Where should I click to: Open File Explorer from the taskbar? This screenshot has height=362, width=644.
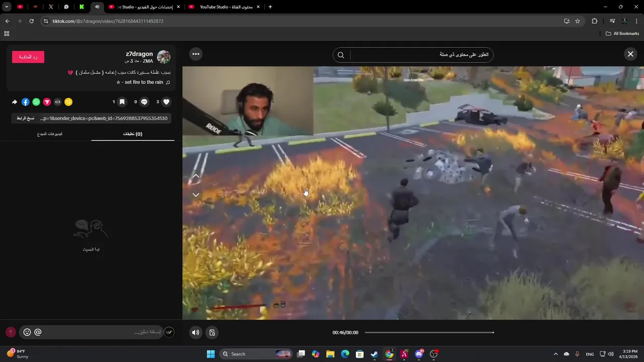[x=330, y=354]
